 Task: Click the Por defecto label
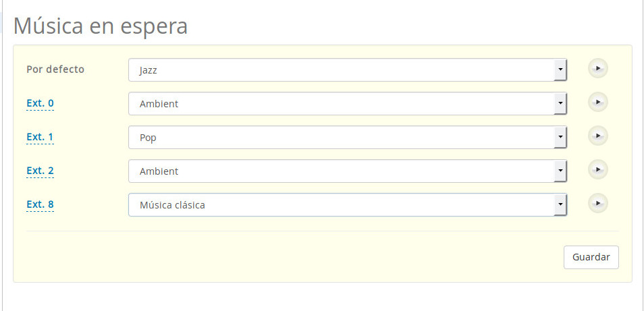[55, 69]
